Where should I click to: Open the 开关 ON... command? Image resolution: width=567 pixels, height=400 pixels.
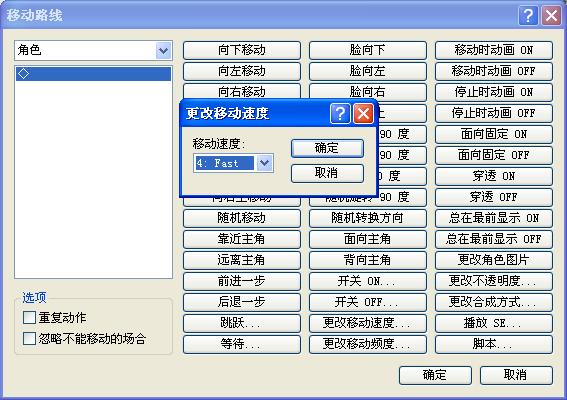pos(368,281)
